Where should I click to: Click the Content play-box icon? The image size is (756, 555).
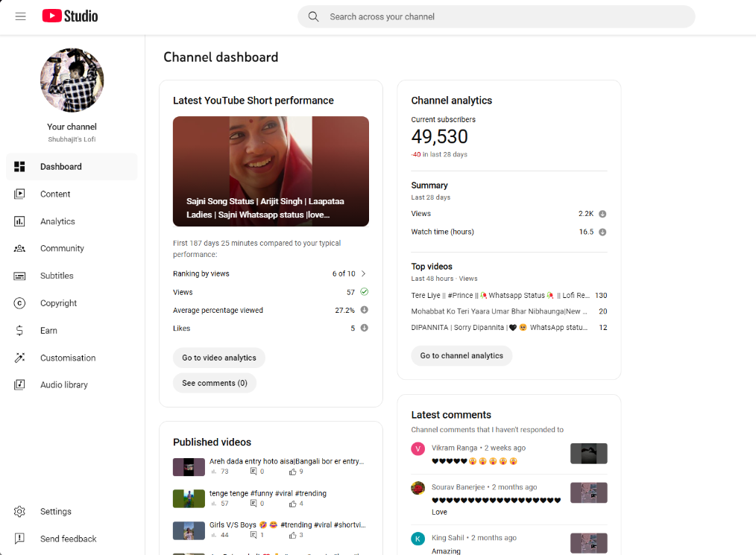pos(19,194)
